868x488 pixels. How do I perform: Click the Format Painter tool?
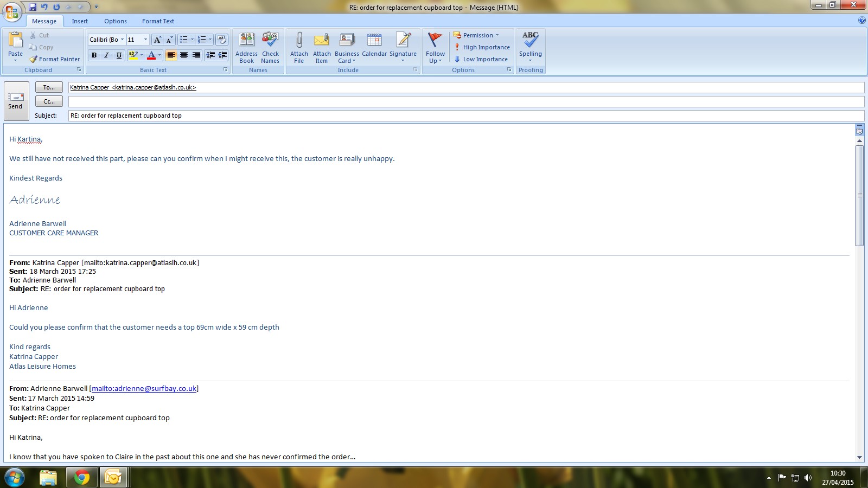point(55,59)
